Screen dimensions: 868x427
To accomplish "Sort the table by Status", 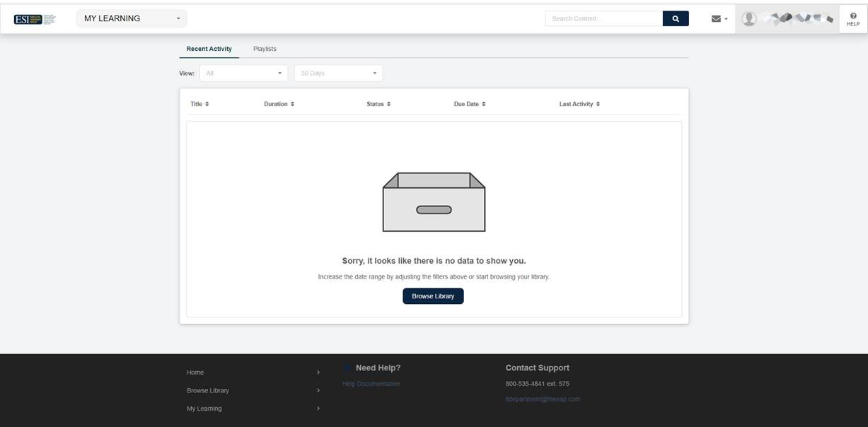I will [x=377, y=103].
